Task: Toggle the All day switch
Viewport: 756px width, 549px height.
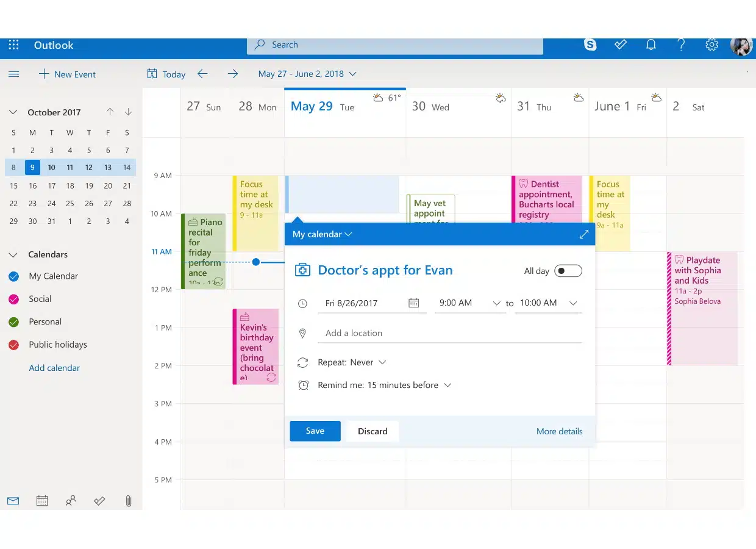Action: pos(568,271)
